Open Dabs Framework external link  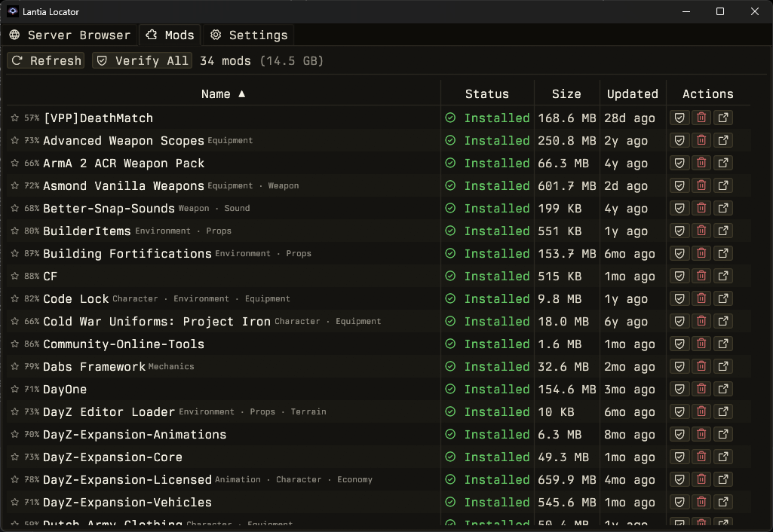(723, 366)
